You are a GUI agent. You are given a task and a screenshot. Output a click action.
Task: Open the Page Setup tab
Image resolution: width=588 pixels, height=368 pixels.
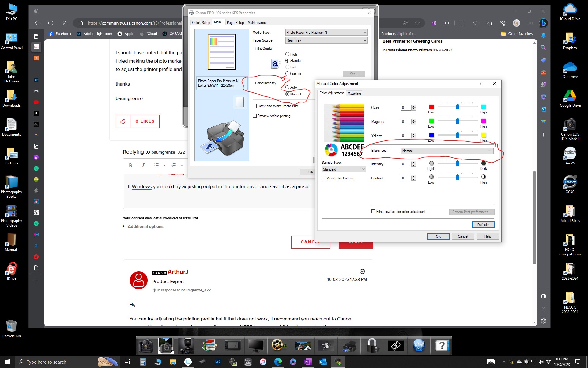click(235, 23)
